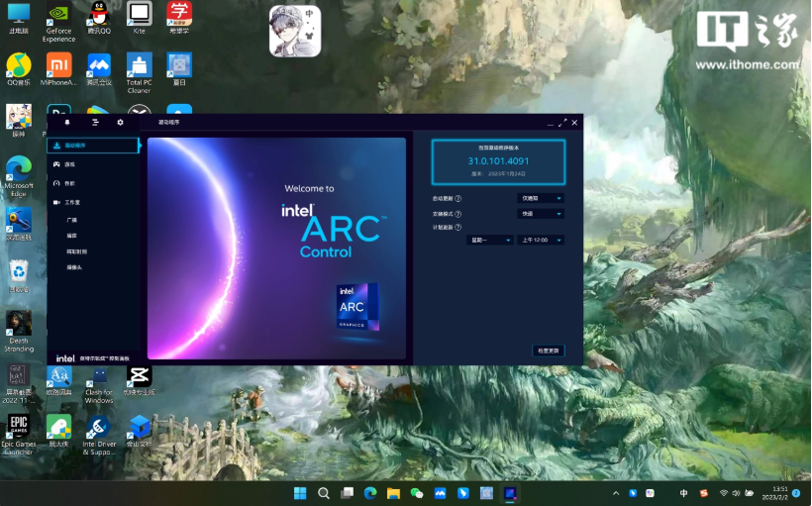Open the Performance (性能) gauge section
The height and width of the screenshot is (506, 812).
(69, 183)
